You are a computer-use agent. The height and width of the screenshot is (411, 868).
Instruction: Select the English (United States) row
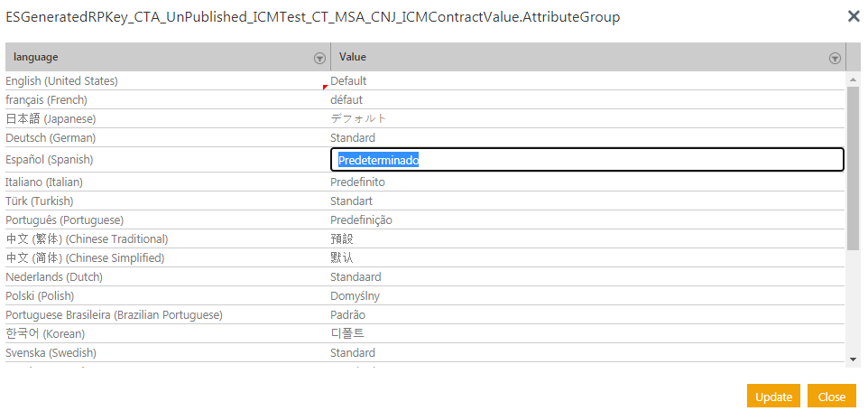(x=62, y=81)
